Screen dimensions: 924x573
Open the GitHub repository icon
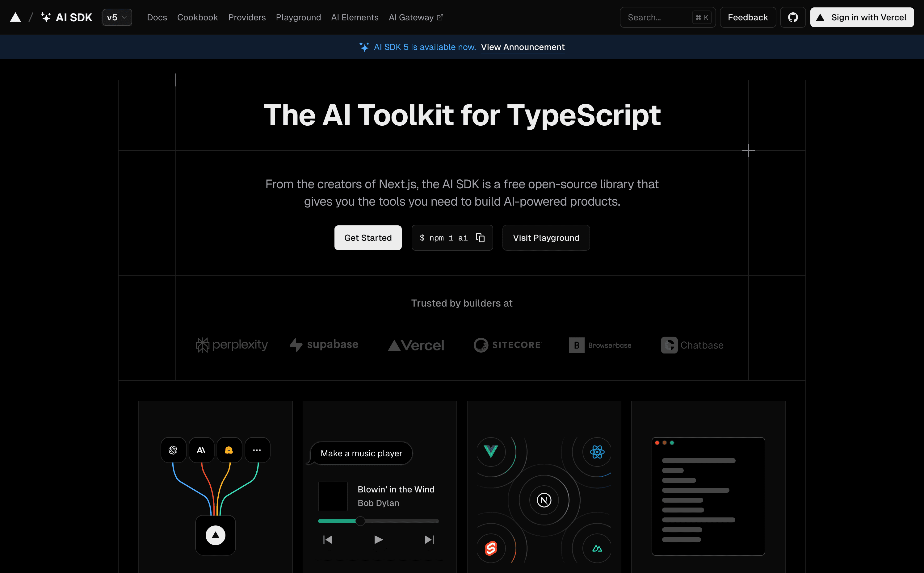tap(793, 17)
